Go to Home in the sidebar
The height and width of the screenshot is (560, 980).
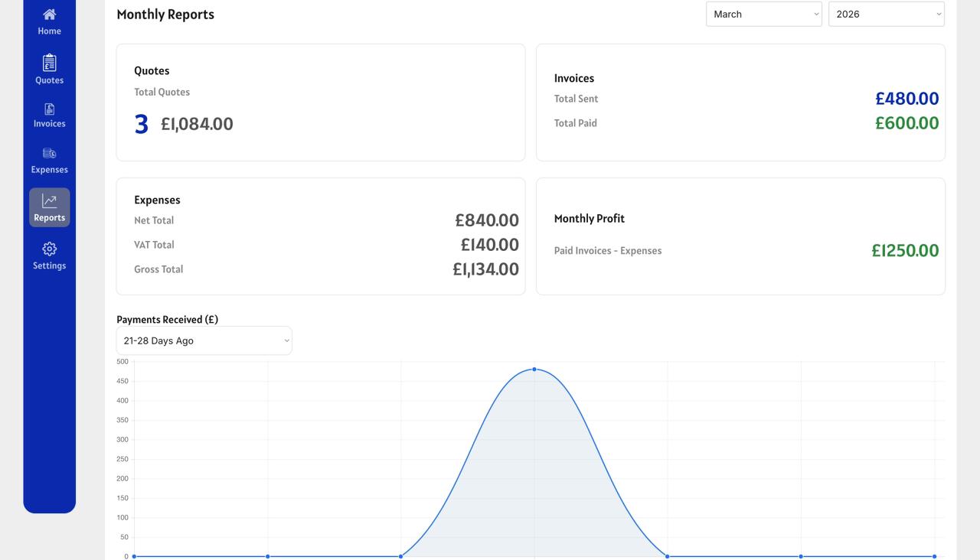(49, 15)
